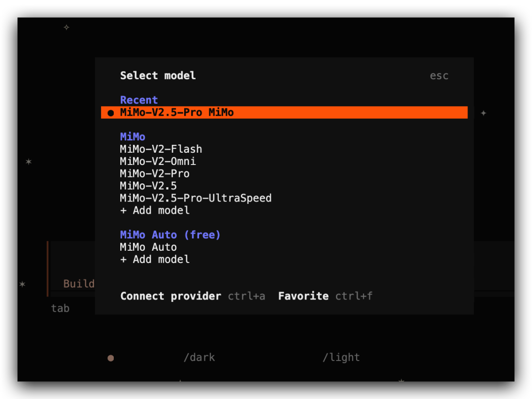Select the MiMo Auto model
The width and height of the screenshot is (532, 399).
pos(148,247)
